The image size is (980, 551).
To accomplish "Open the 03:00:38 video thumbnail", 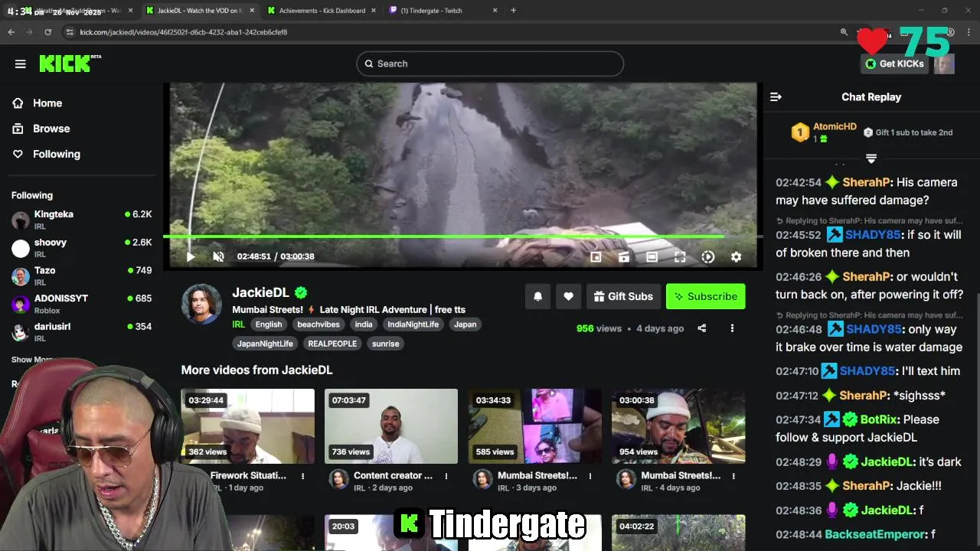I will click(678, 426).
